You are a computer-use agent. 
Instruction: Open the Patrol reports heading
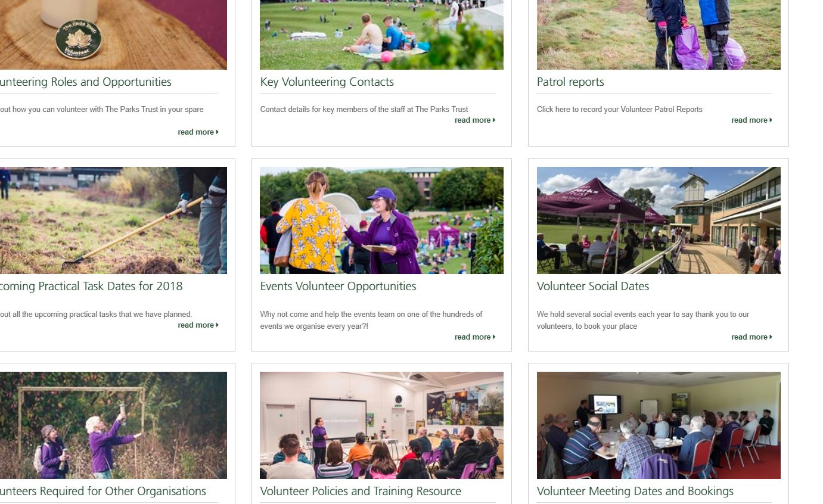[x=570, y=82]
